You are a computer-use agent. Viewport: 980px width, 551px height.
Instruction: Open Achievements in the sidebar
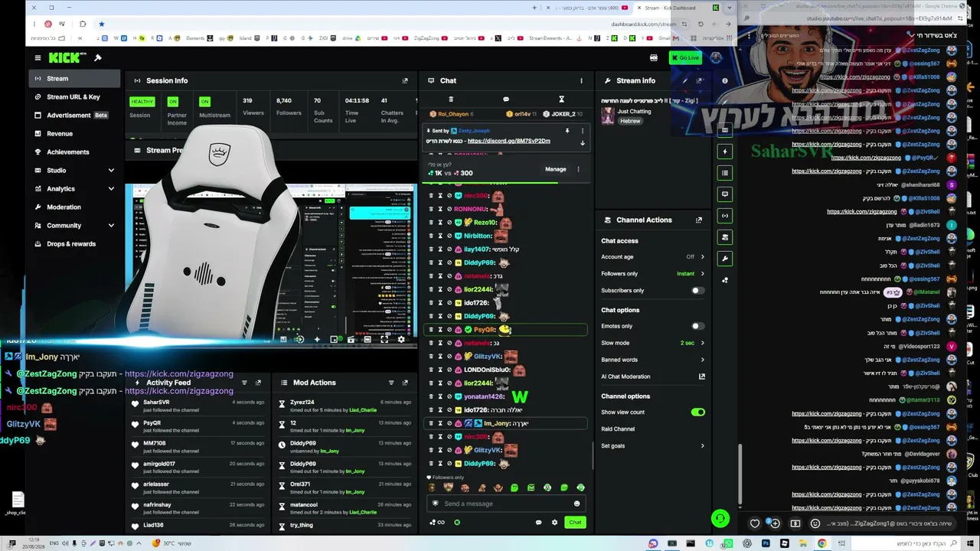(x=75, y=152)
